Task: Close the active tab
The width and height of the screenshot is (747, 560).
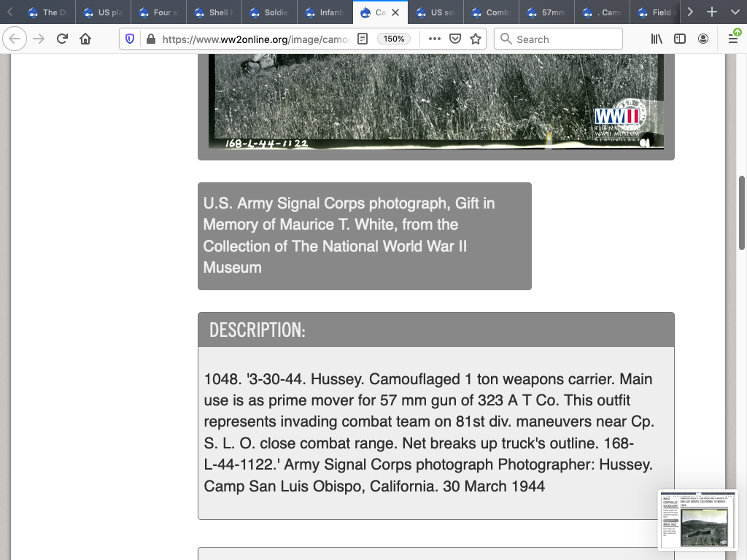Action: click(x=395, y=12)
